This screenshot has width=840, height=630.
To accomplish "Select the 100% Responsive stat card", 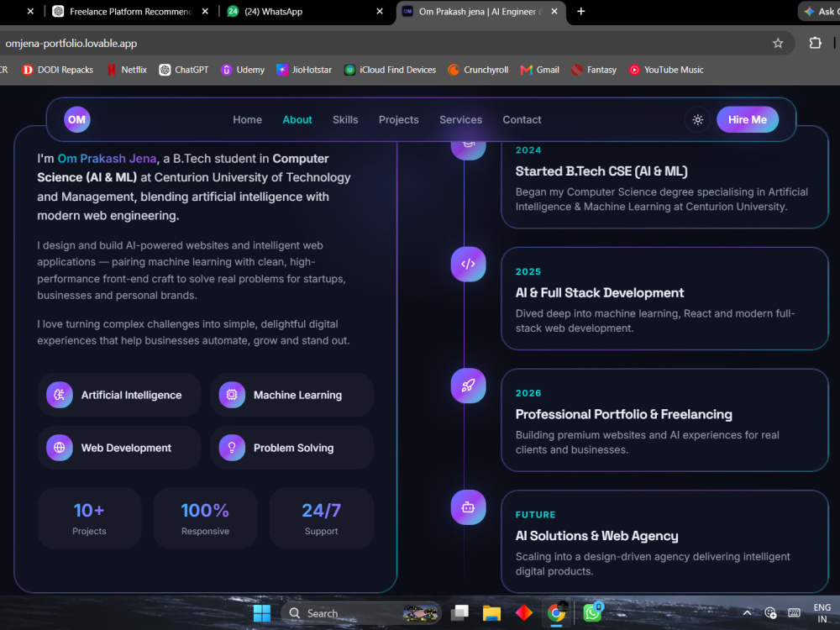I will click(x=205, y=518).
